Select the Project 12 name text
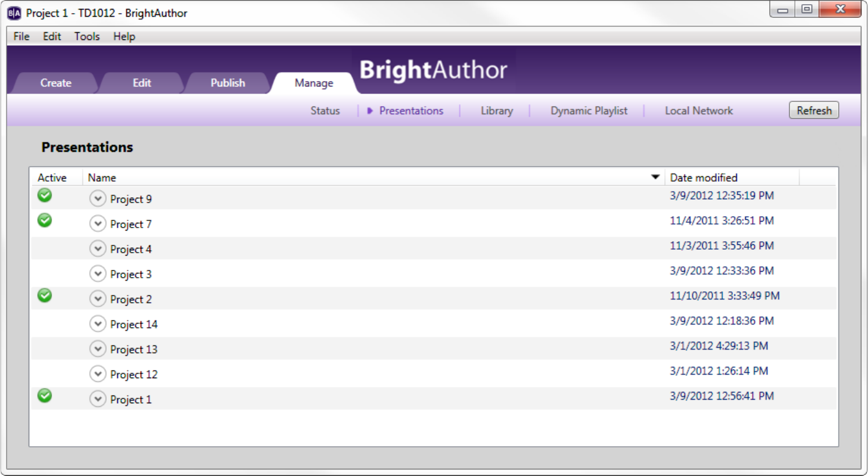The height and width of the screenshot is (476, 868). [x=134, y=374]
